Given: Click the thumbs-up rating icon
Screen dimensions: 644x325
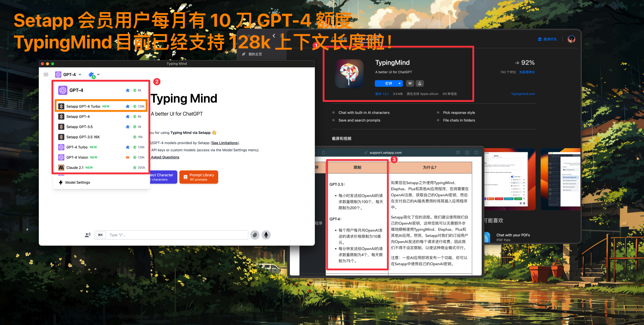Looking at the screenshot, I should point(517,62).
